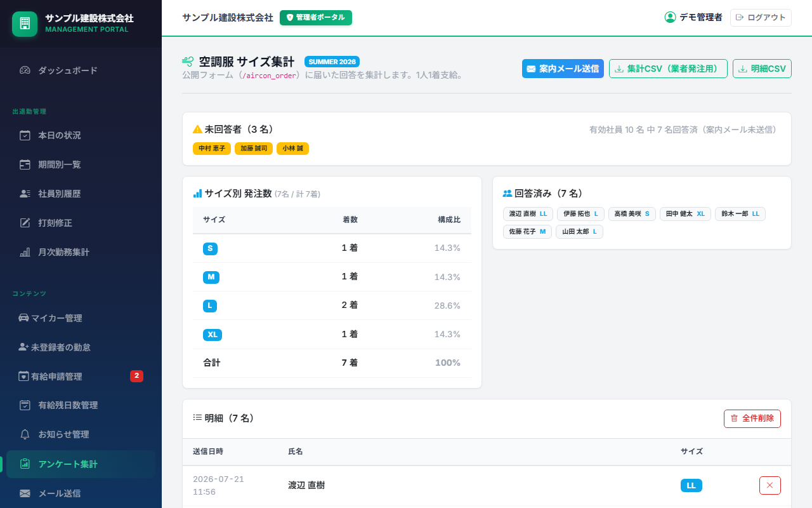This screenshot has height=508, width=812.
Task: Open ダッシュボード in the sidebar
Action: coord(81,70)
